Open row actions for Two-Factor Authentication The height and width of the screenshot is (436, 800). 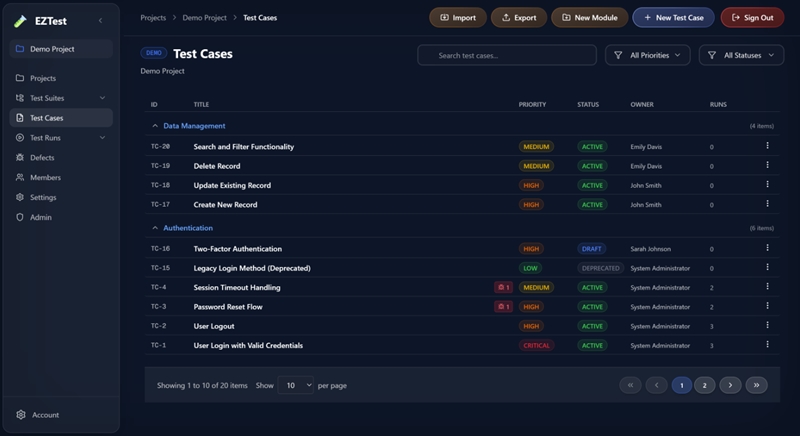(767, 248)
